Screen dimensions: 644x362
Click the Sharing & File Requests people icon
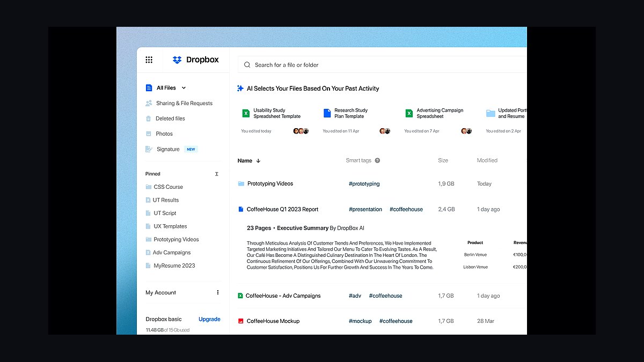(149, 104)
